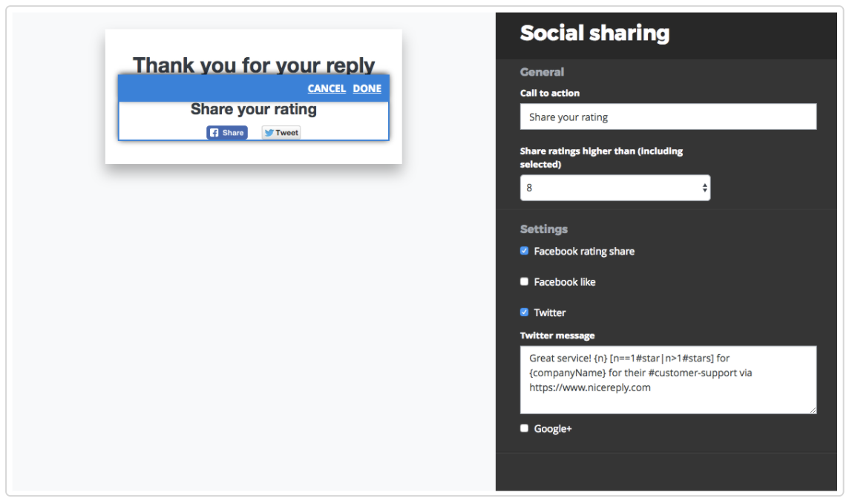The height and width of the screenshot is (504, 849).
Task: Click the 'Twitter message' field label
Action: [557, 336]
